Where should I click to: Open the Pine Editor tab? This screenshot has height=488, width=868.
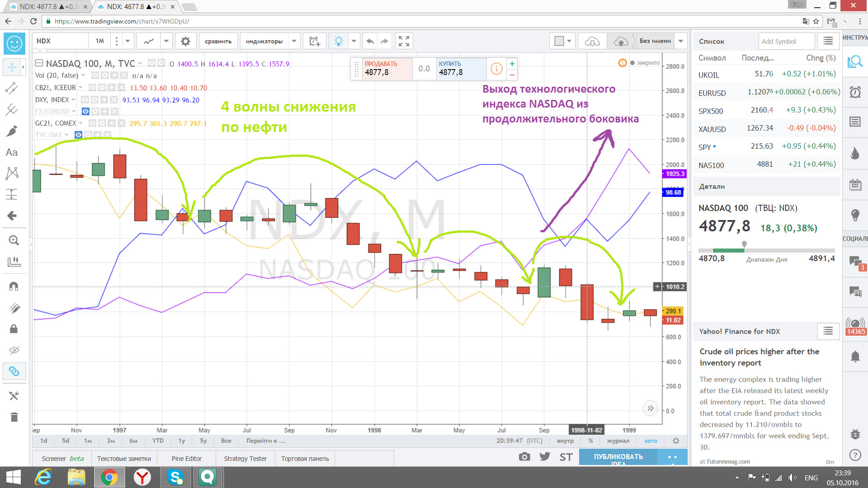click(186, 459)
